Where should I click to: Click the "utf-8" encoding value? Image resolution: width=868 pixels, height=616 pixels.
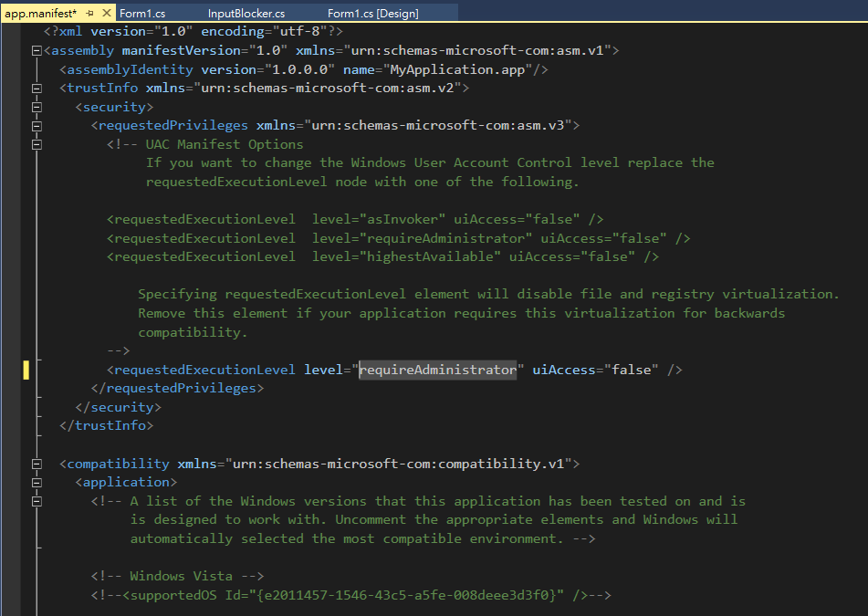tap(299, 32)
